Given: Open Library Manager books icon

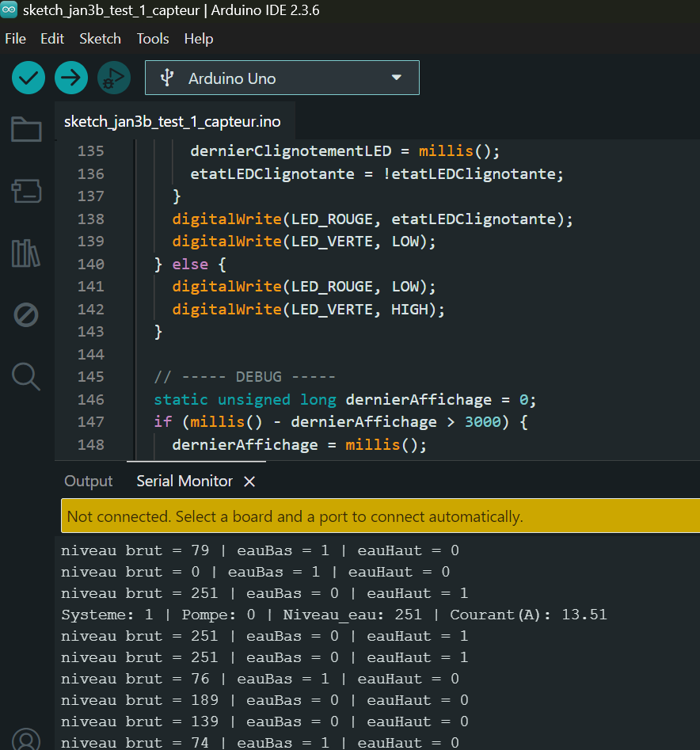Looking at the screenshot, I should click(x=26, y=253).
